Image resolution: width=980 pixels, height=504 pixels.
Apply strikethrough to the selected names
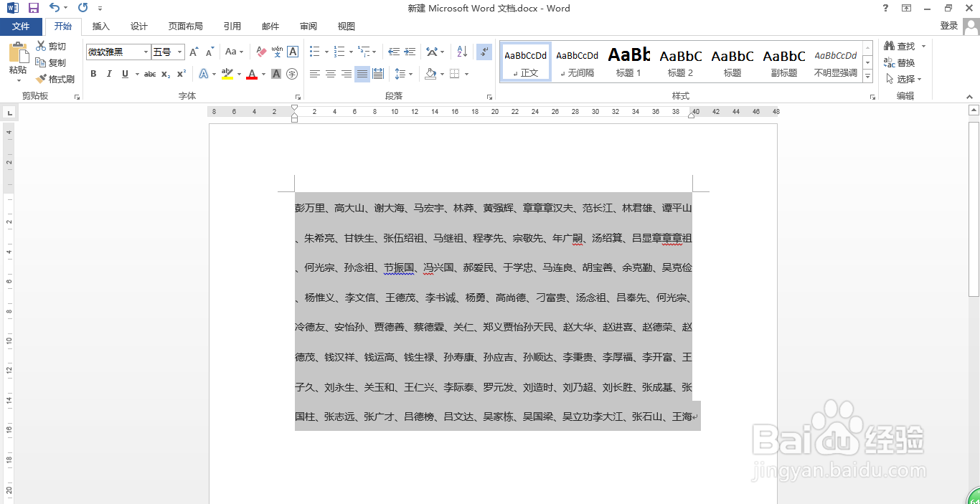pos(149,74)
